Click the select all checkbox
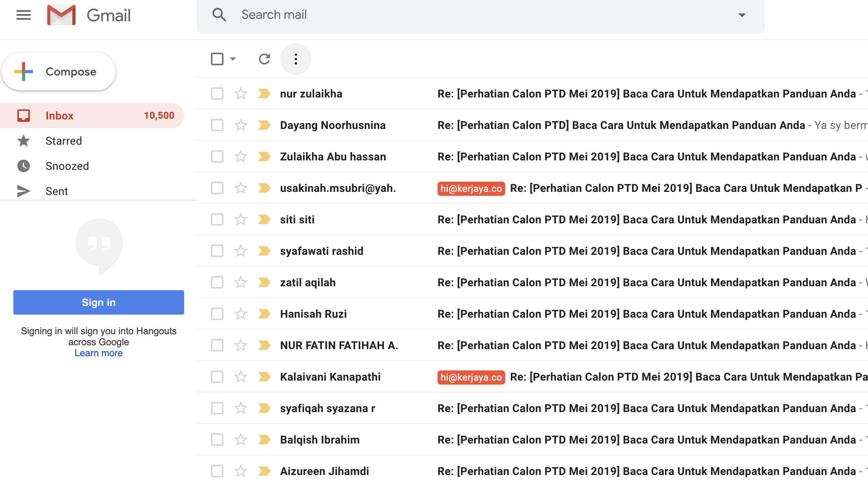The height and width of the screenshot is (486, 868). point(216,58)
